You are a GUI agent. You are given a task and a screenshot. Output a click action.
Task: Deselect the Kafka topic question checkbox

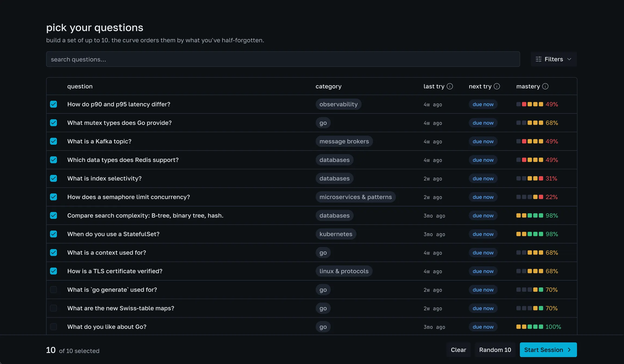[53, 141]
